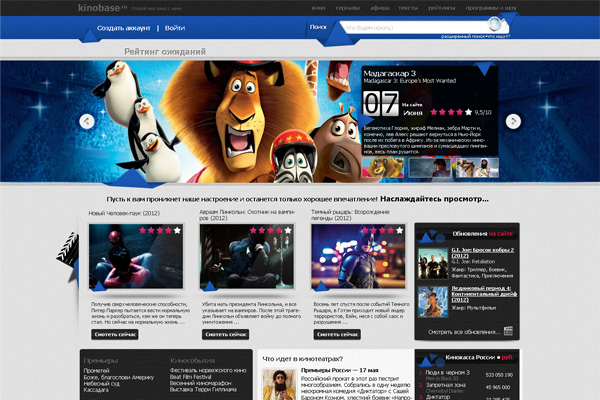Viewport: 600px width, 400px height.
Task: Open Мадагаскар 3 title in banner
Action: click(389, 73)
